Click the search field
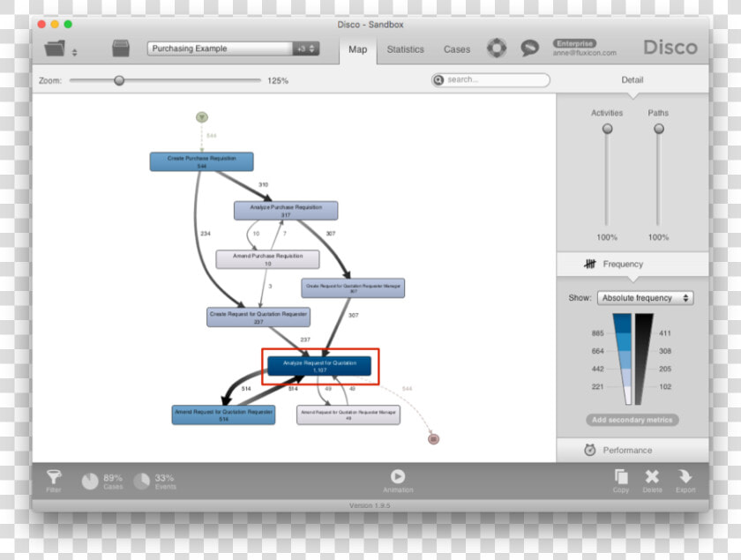 pyautogui.click(x=490, y=80)
